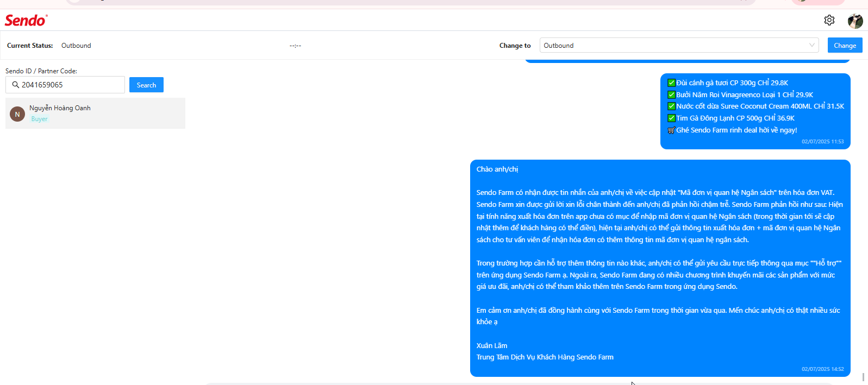Click the Search button

146,85
